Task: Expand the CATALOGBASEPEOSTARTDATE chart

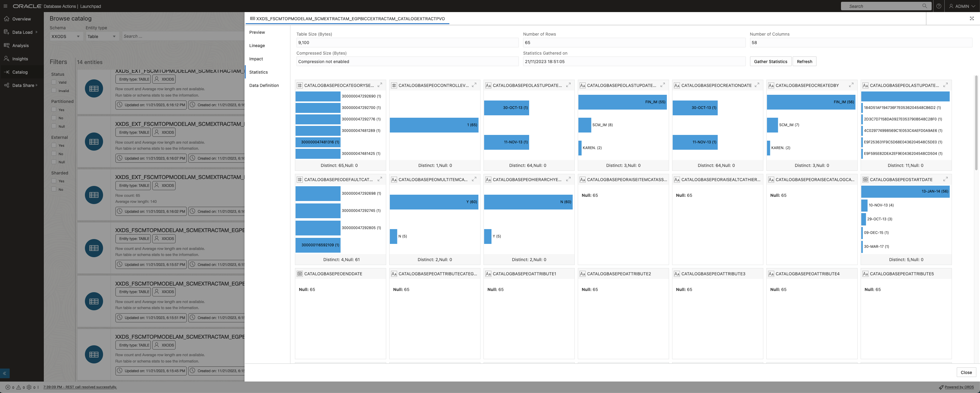Action: click(x=945, y=179)
